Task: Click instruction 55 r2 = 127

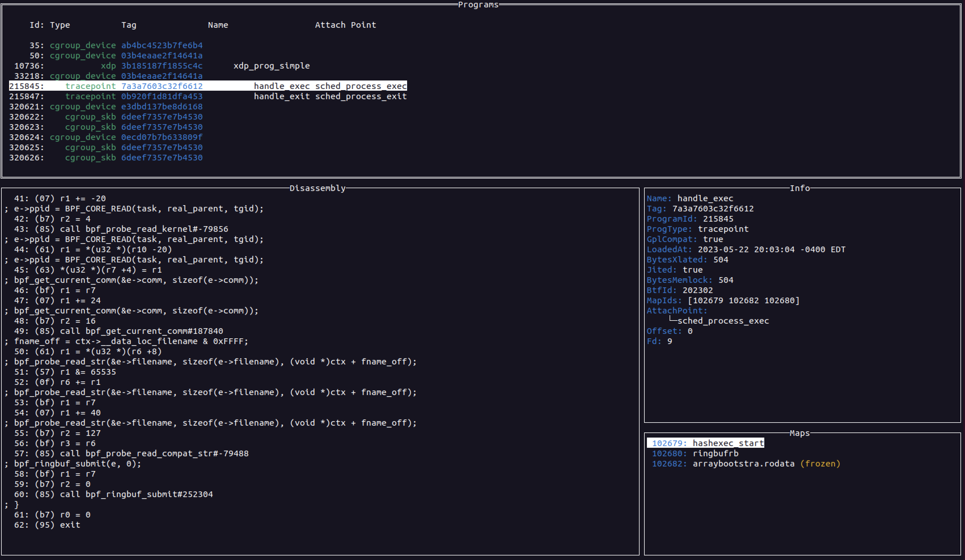Action: (x=58, y=433)
